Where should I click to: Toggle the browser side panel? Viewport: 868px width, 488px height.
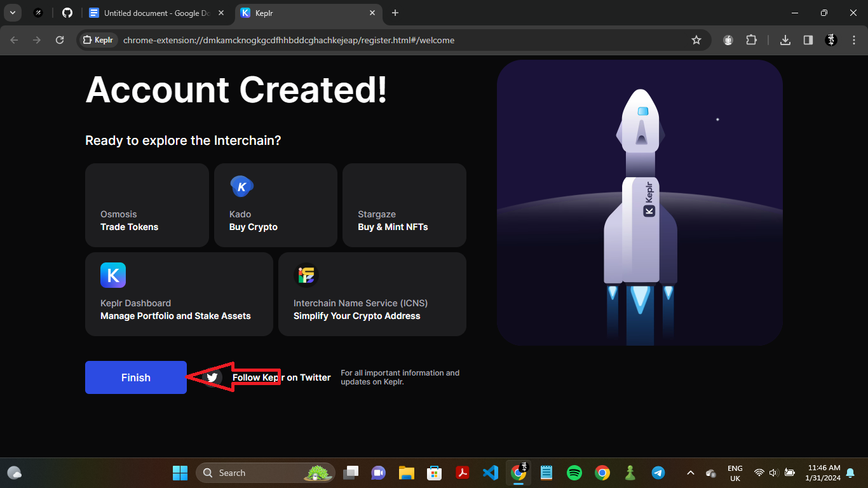pos(808,40)
